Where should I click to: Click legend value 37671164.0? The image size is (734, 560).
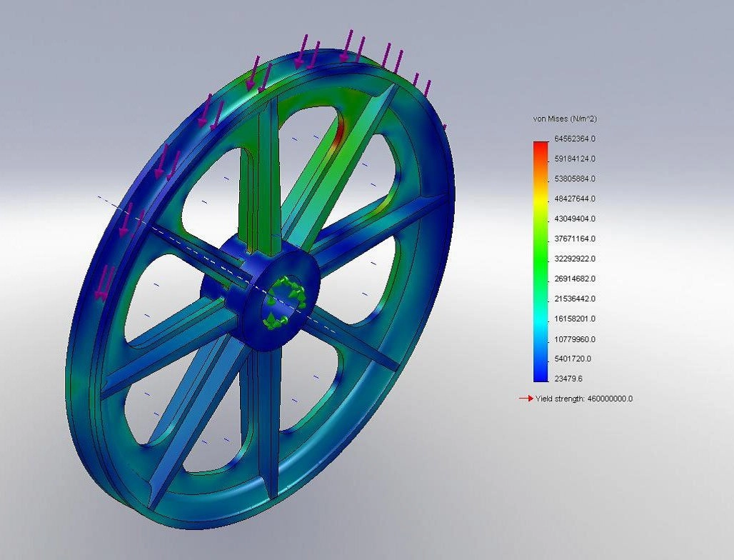pos(575,239)
